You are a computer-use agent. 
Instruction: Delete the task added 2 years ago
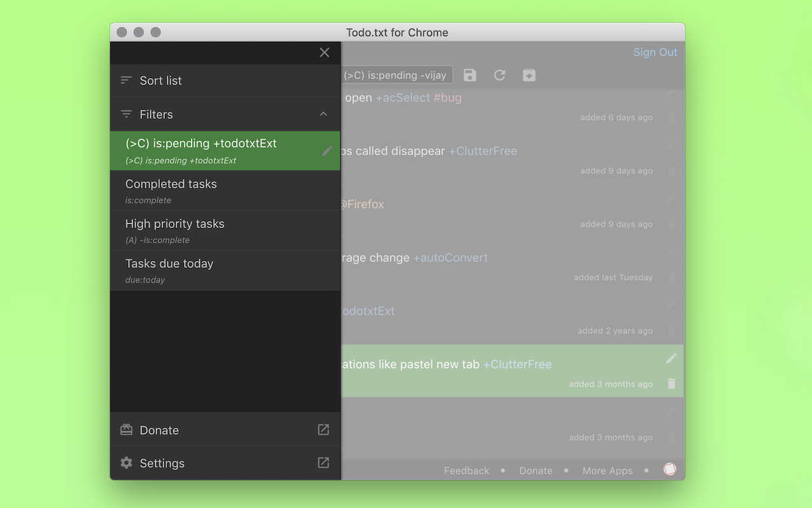pos(671,330)
